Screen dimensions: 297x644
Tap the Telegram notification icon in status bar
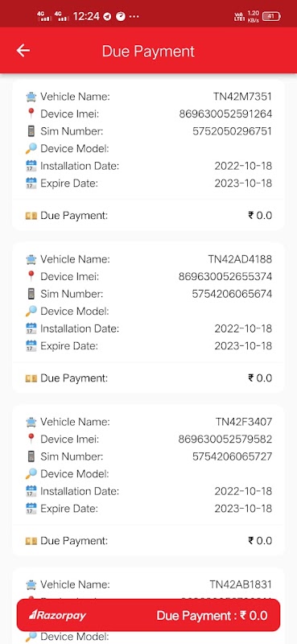[x=107, y=16]
